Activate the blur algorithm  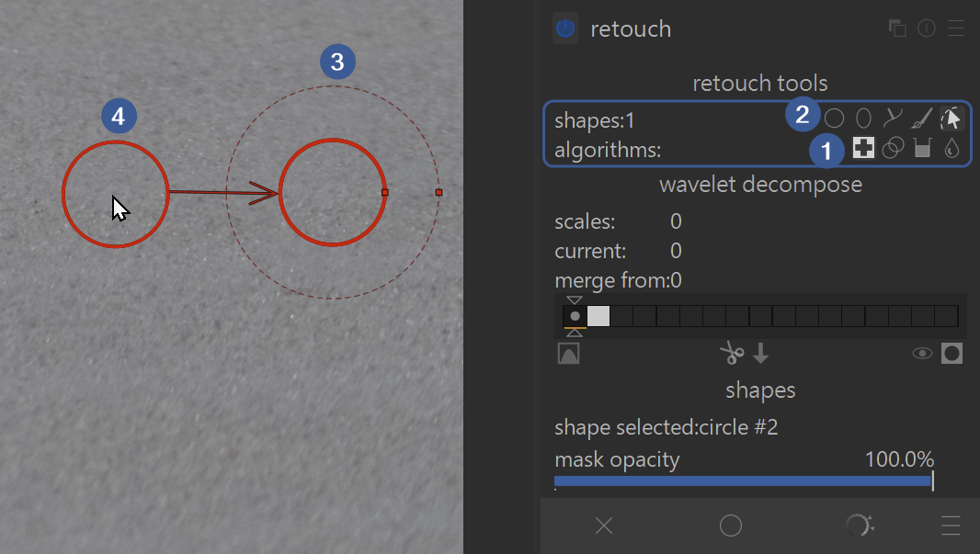pos(952,148)
